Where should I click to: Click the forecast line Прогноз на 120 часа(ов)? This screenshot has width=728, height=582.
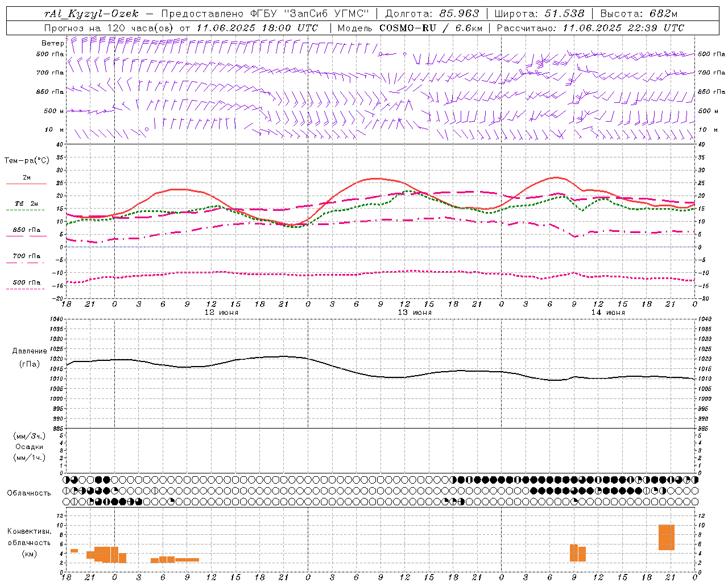109,28
